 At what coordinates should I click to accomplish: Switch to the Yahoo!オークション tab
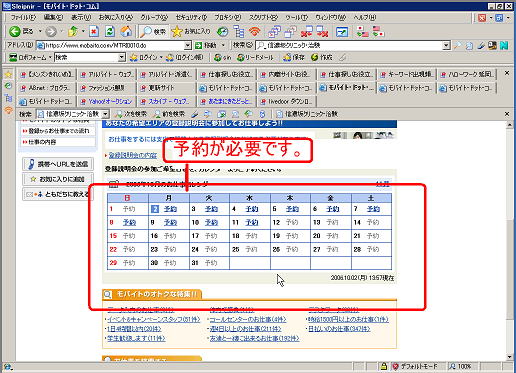coord(107,101)
